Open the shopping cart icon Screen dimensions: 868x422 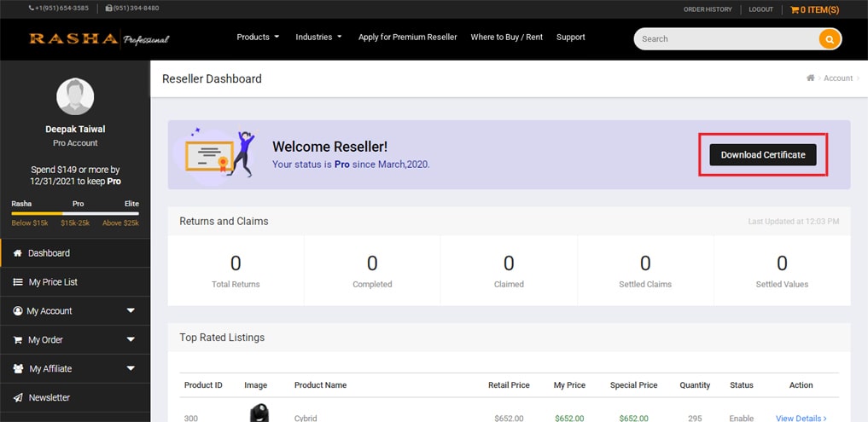tap(795, 9)
